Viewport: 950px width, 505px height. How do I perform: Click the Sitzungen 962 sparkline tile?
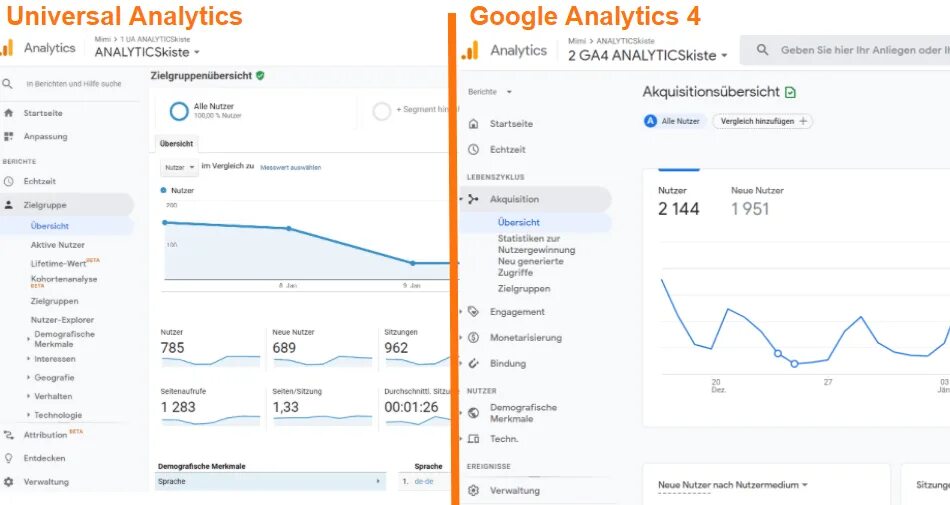point(417,349)
